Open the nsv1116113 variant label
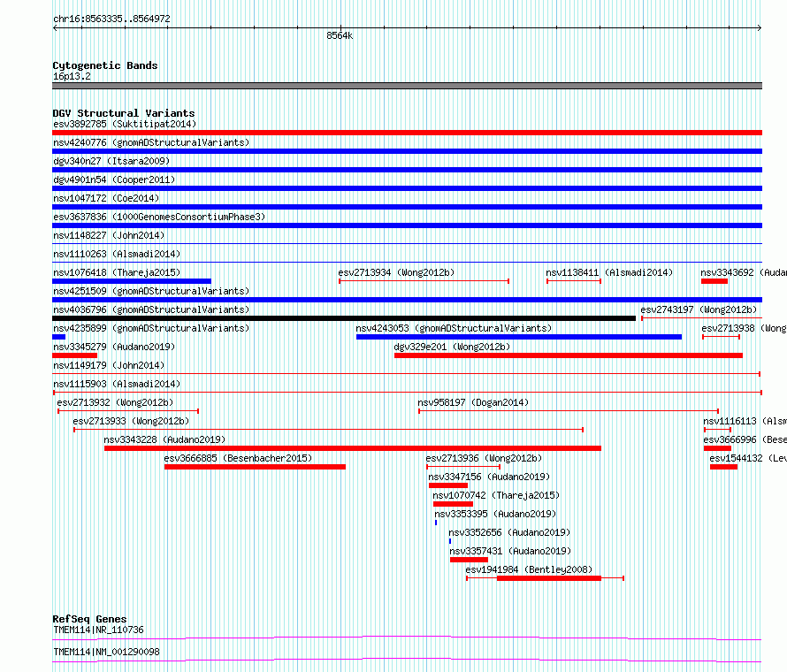This screenshot has height=672, width=787. (745, 421)
